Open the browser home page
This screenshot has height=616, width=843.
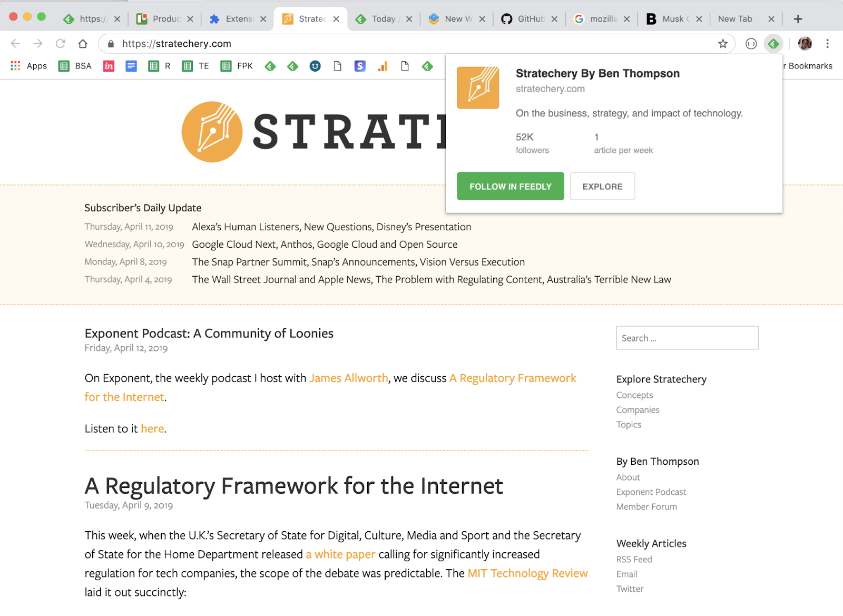[83, 44]
